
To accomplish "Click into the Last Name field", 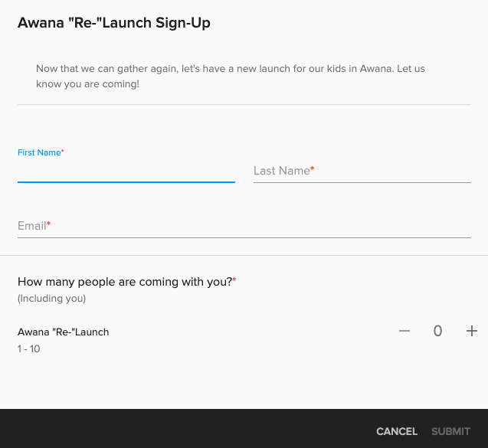I will (x=362, y=172).
